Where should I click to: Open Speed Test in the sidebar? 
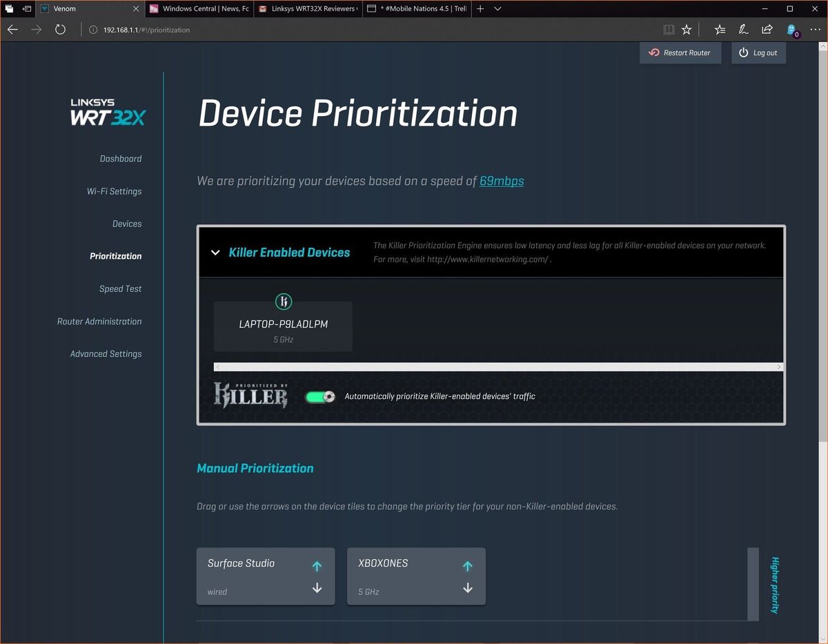pos(121,289)
